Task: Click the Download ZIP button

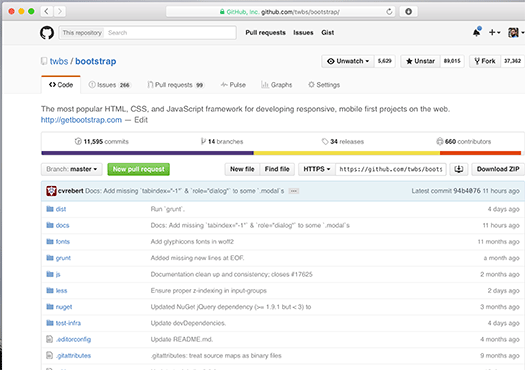Action: pos(498,169)
